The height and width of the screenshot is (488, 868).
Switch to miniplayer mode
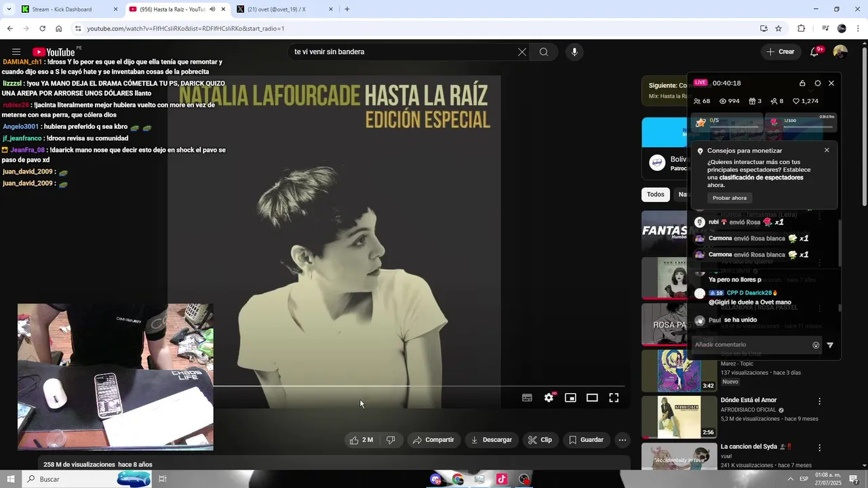point(570,398)
